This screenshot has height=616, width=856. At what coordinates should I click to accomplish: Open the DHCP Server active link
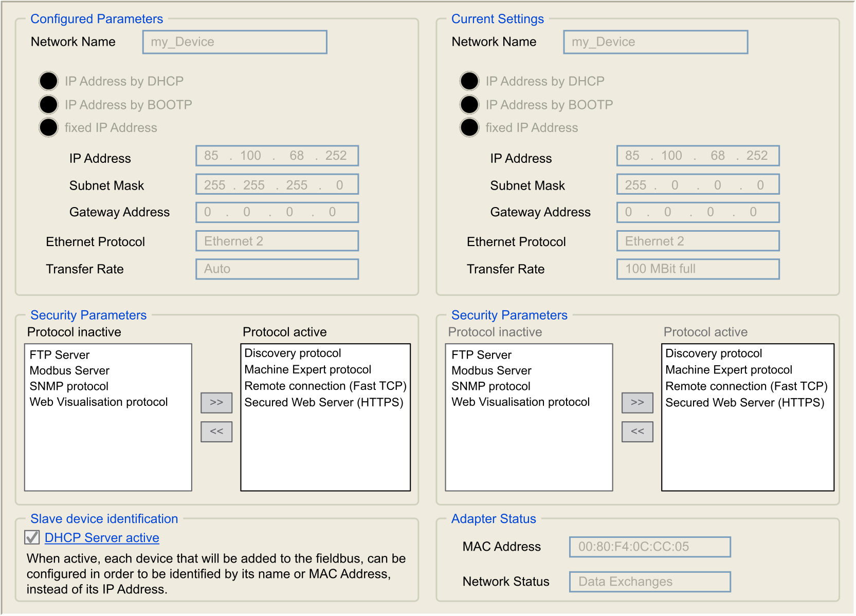point(101,537)
